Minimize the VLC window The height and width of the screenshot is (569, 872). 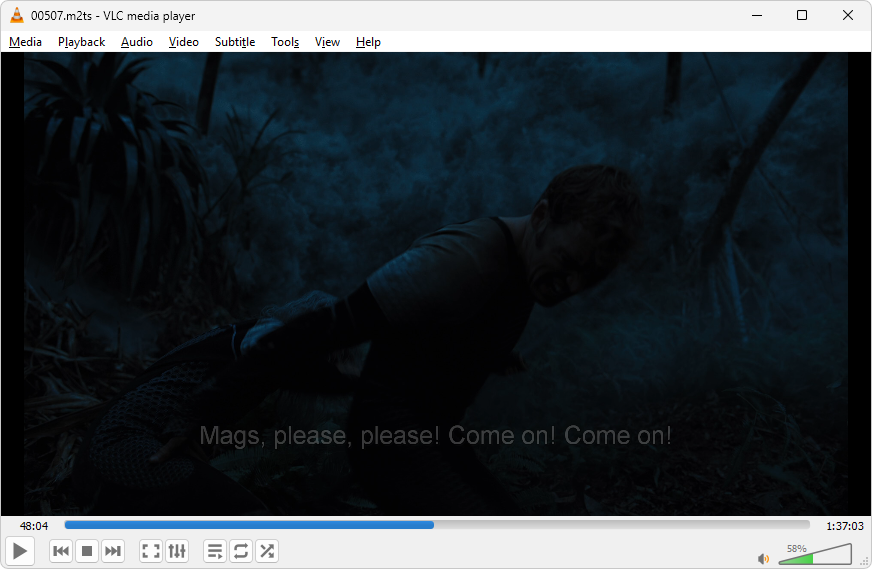point(757,16)
